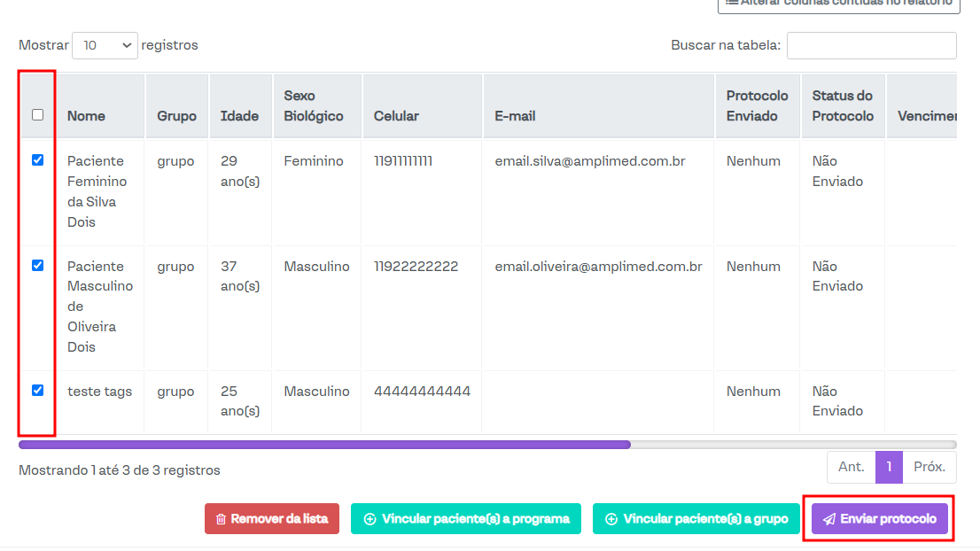Uncheck the teste tags row checkbox
Viewport: 980px width, 551px height.
37,390
